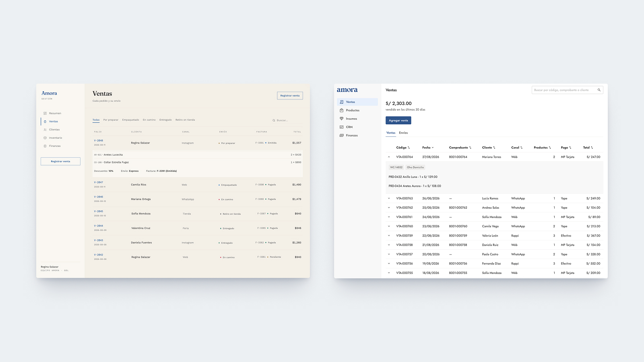The height and width of the screenshot is (362, 644).
Task: Open order V-2047 folio link
Action: tap(99, 182)
